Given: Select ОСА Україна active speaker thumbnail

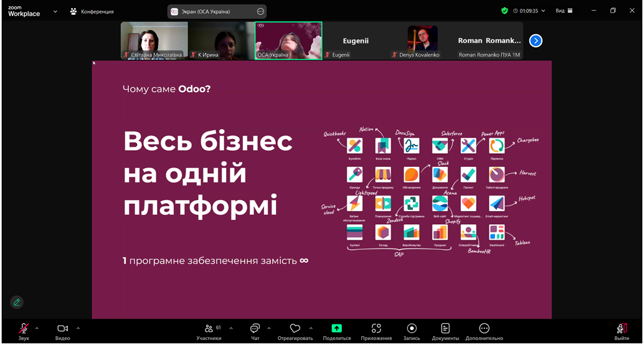Looking at the screenshot, I should pyautogui.click(x=288, y=40).
